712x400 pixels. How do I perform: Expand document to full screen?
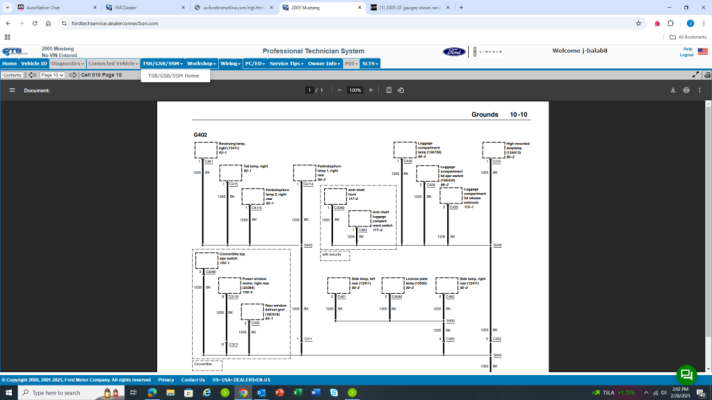pos(696,75)
